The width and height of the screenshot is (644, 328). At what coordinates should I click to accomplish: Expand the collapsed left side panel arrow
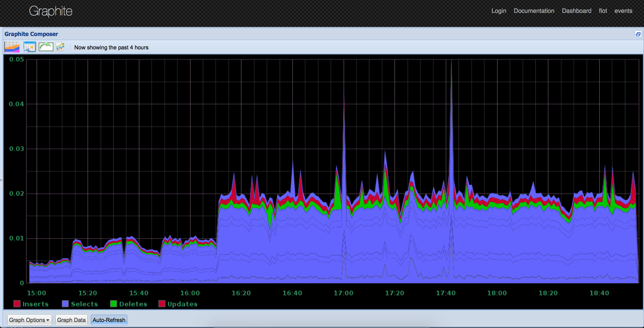click(1, 180)
